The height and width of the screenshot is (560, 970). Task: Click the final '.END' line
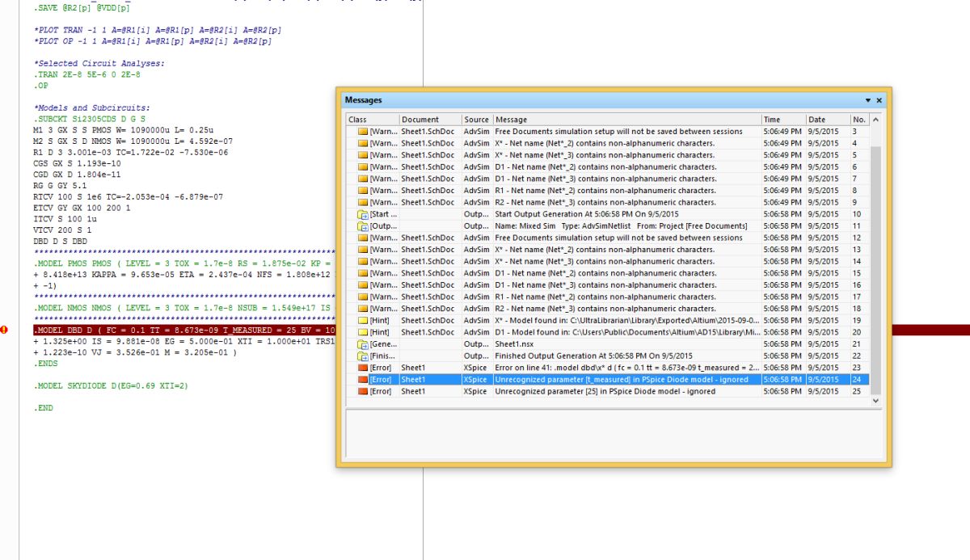pyautogui.click(x=44, y=408)
